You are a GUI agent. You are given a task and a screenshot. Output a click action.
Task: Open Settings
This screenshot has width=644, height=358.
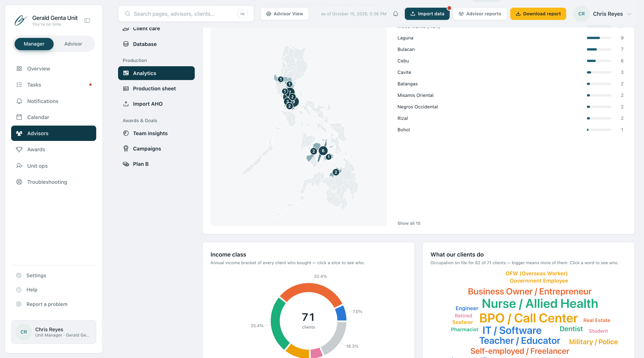click(x=53, y=275)
